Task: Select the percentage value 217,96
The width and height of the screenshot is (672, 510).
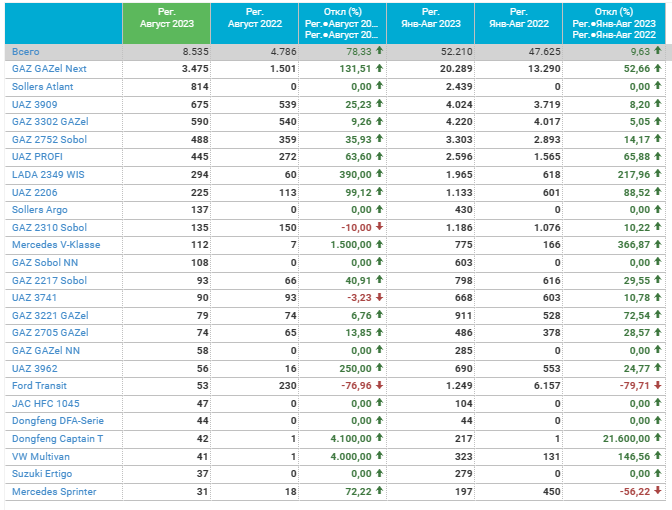Action: click(x=634, y=175)
